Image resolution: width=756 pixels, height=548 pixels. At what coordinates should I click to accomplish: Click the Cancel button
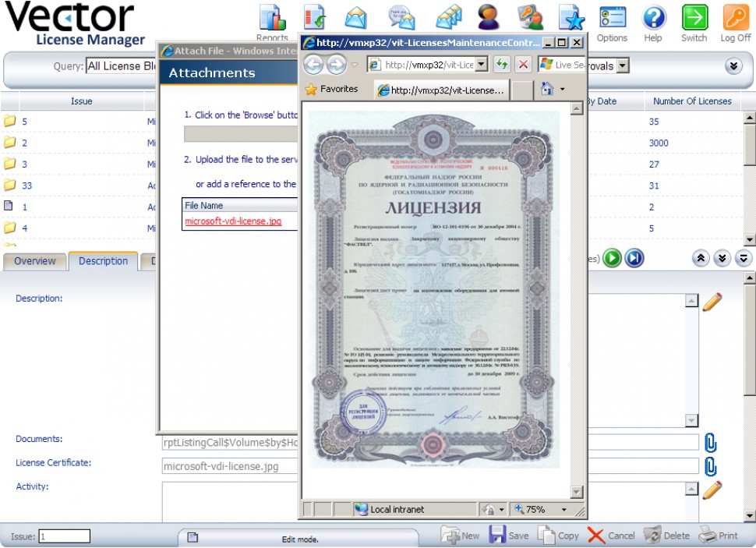[611, 536]
